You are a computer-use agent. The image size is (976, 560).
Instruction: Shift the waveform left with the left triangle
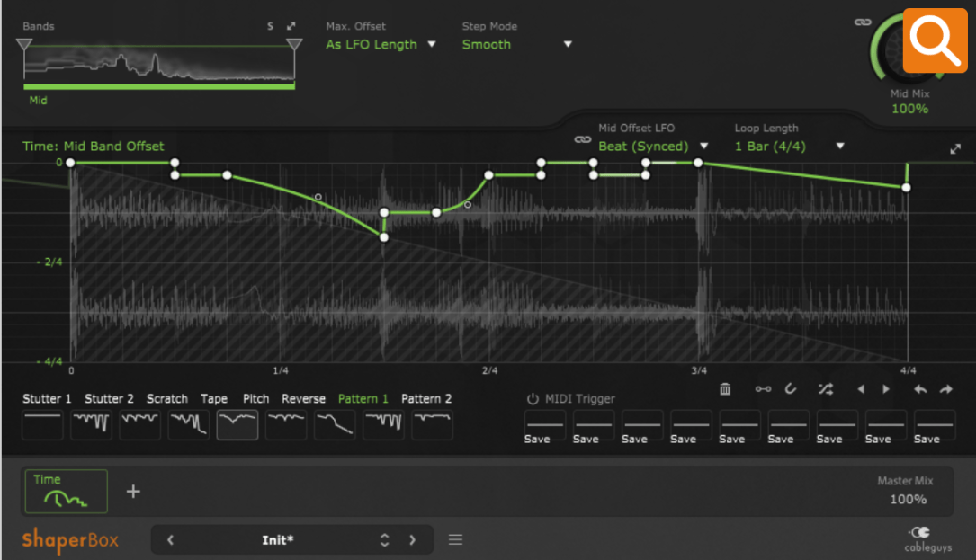[x=861, y=389]
